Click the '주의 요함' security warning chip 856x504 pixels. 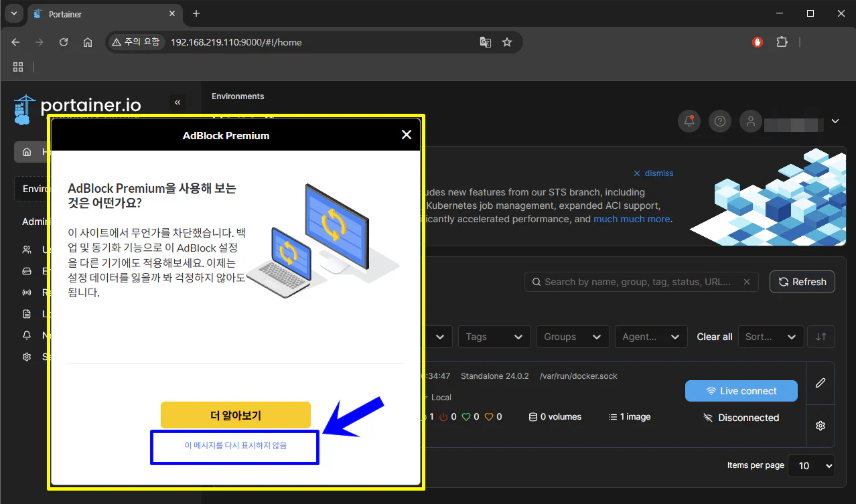click(x=137, y=42)
